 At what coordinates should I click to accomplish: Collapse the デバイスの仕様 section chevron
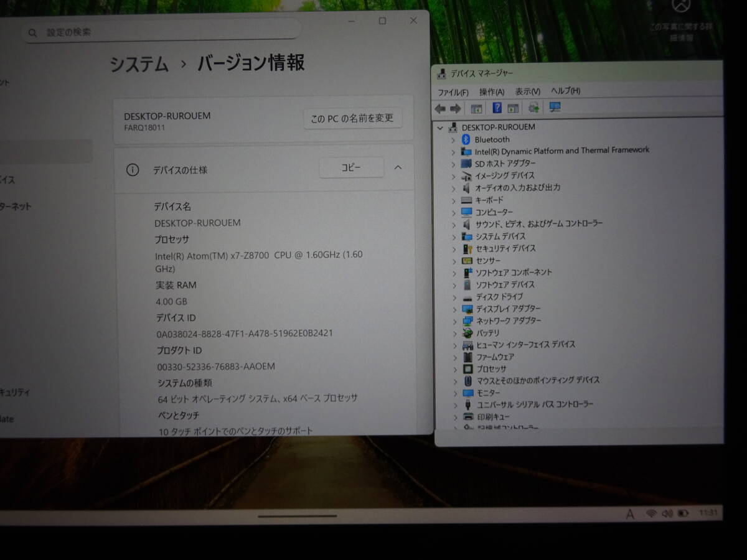coord(398,167)
